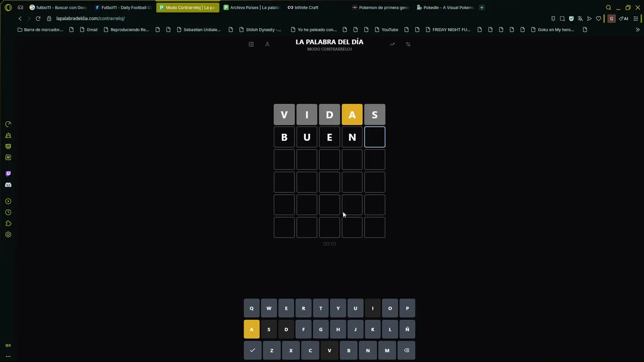The width and height of the screenshot is (644, 362).
Task: Click the GX logo in the sidebar
Action: coord(8,345)
